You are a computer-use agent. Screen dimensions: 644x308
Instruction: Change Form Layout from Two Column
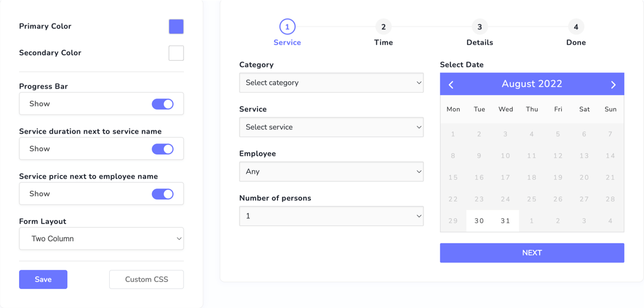pyautogui.click(x=102, y=238)
